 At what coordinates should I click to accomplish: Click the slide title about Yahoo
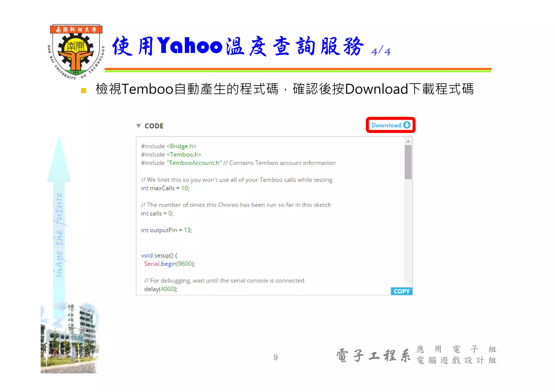click(x=251, y=47)
